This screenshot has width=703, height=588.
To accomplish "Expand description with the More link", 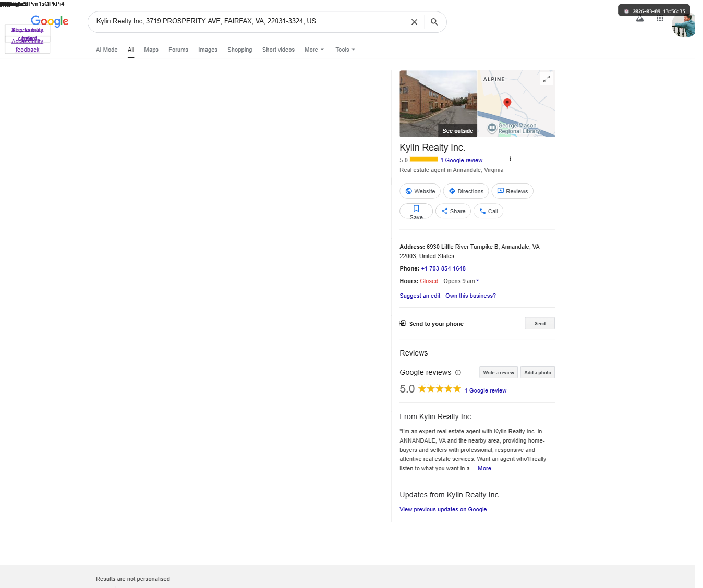I will click(484, 468).
